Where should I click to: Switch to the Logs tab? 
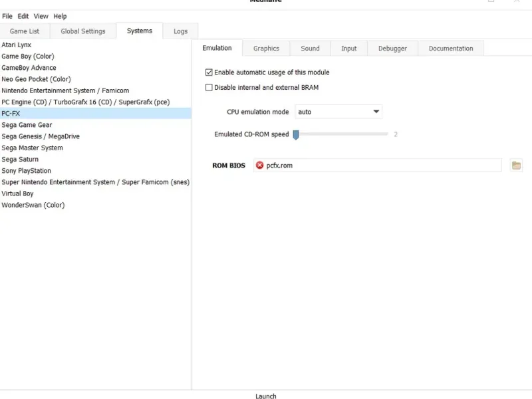coord(180,31)
